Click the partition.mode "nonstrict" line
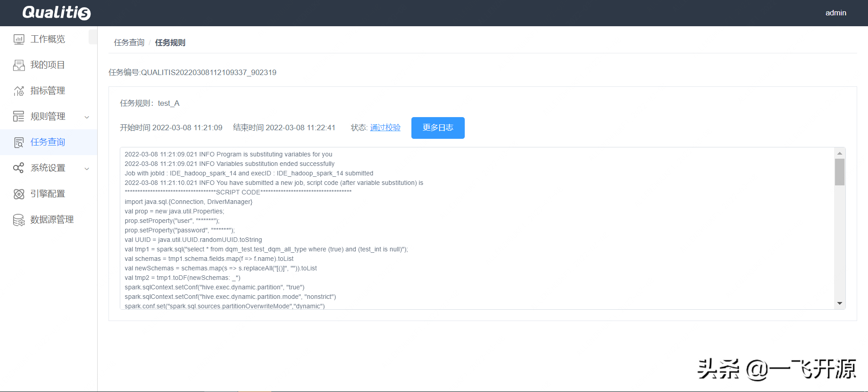The width and height of the screenshot is (868, 392). tap(231, 297)
